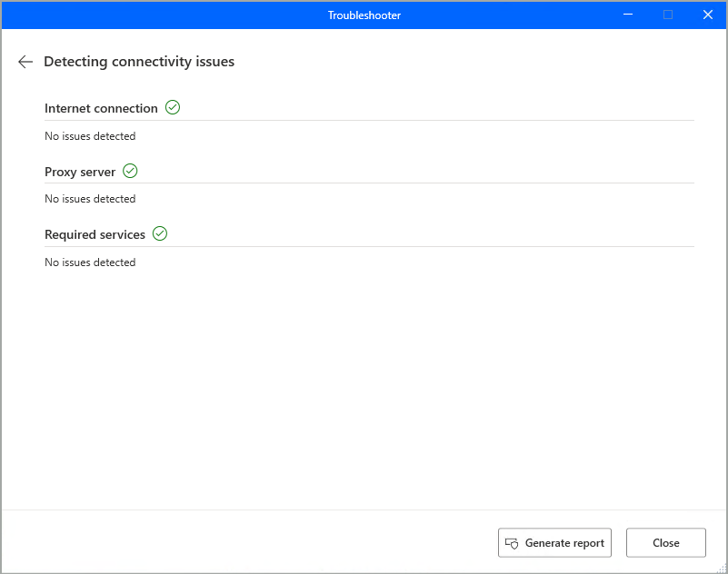728x574 pixels.
Task: Click the report icon inside Generate report
Action: point(512,543)
